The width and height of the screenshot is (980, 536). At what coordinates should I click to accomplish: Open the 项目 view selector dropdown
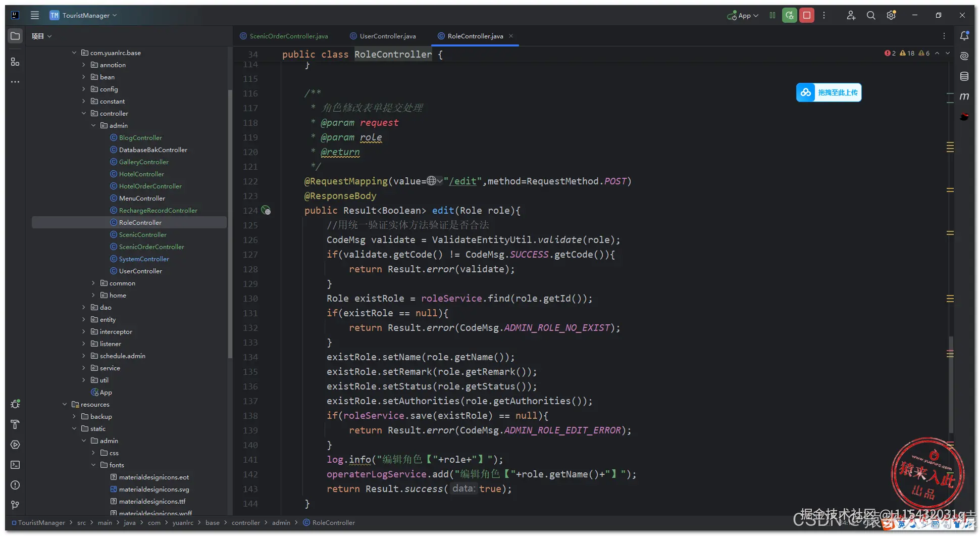(42, 36)
